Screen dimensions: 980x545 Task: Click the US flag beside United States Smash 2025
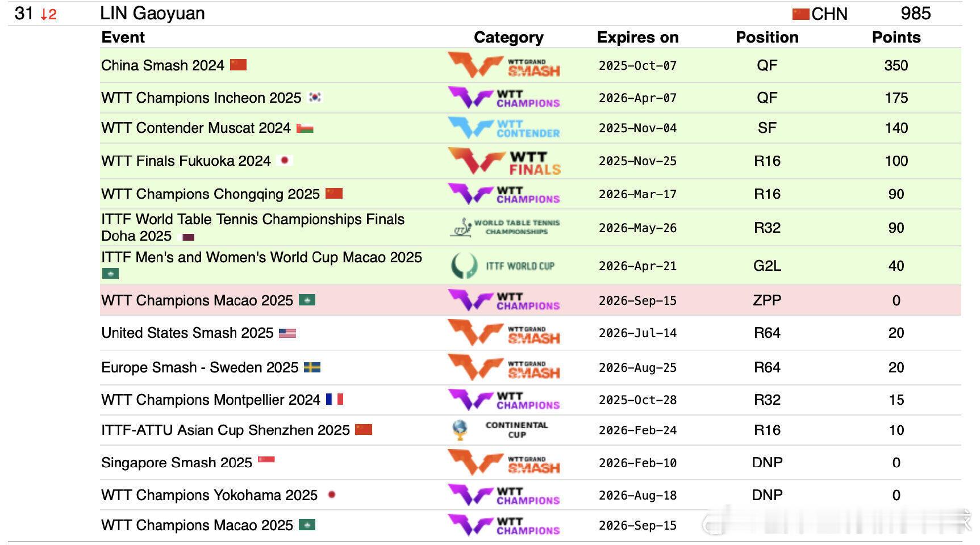pos(287,333)
